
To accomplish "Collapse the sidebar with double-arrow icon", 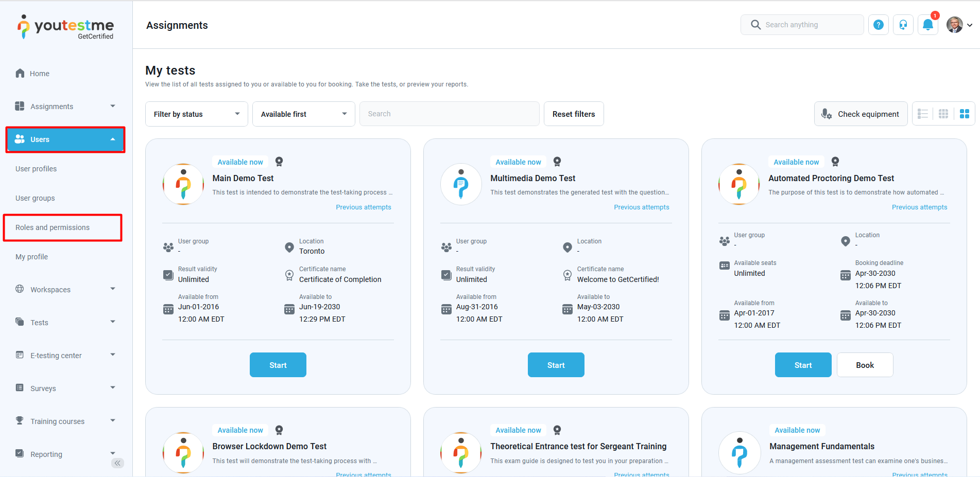I will pyautogui.click(x=117, y=463).
